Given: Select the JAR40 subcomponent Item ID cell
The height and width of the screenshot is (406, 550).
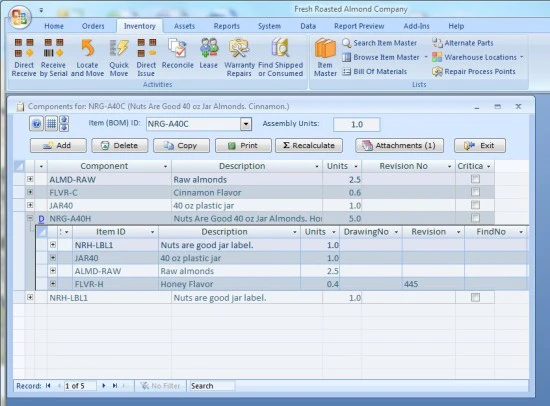Looking at the screenshot, I should (115, 258).
